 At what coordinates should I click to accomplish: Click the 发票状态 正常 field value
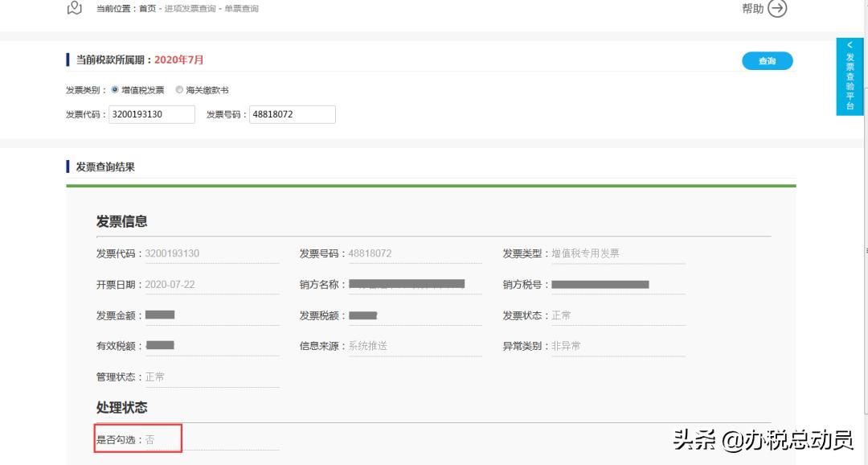coord(560,315)
